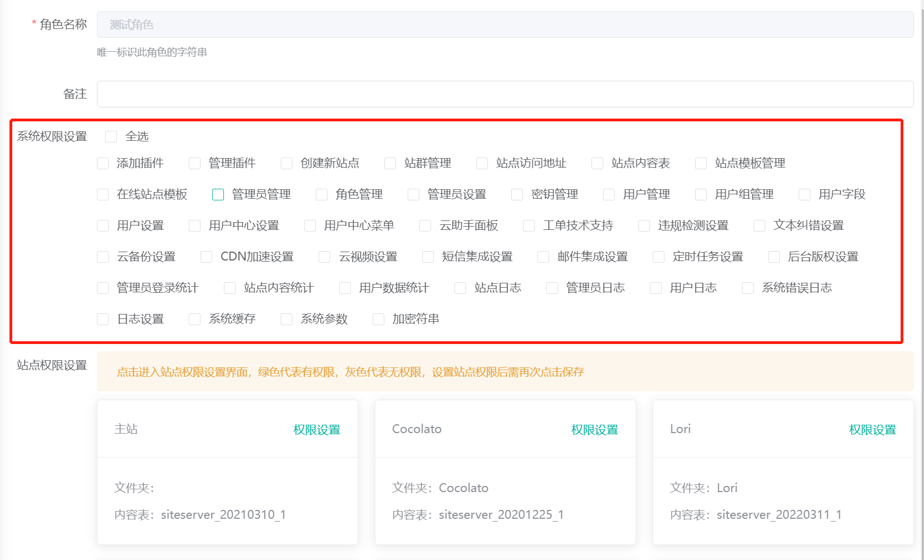Screen dimensions: 924x560
Task: Tick the 系统缓存 checkbox
Action: (x=195, y=319)
